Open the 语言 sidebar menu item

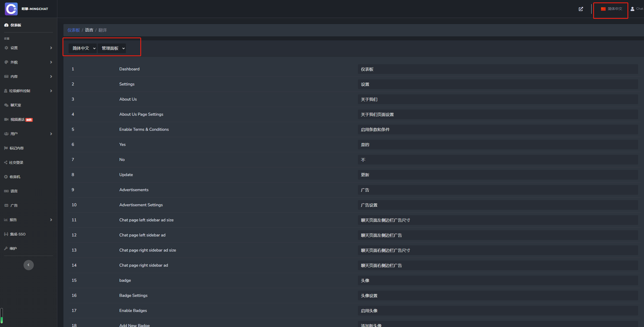pos(14,191)
